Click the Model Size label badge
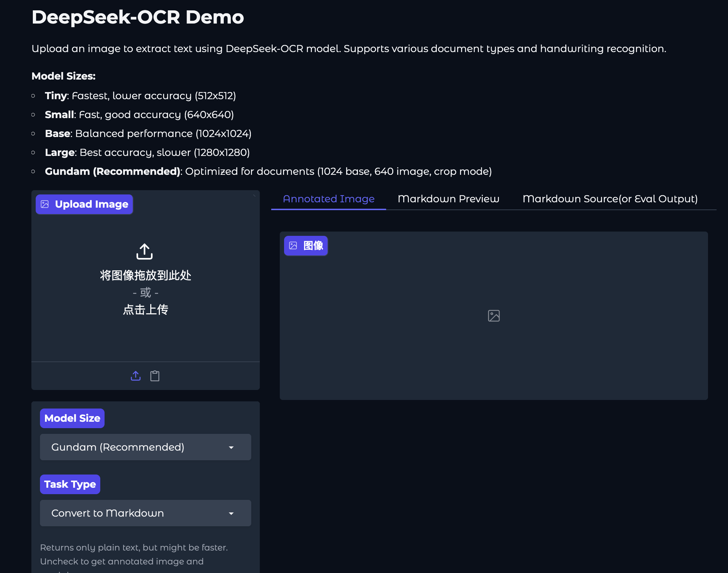 72,418
